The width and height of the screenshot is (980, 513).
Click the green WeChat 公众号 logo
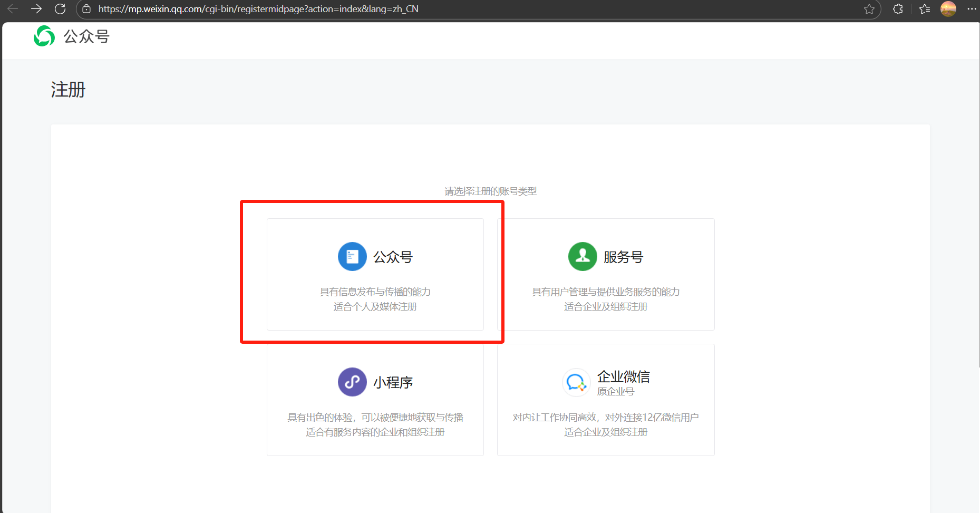(44, 36)
